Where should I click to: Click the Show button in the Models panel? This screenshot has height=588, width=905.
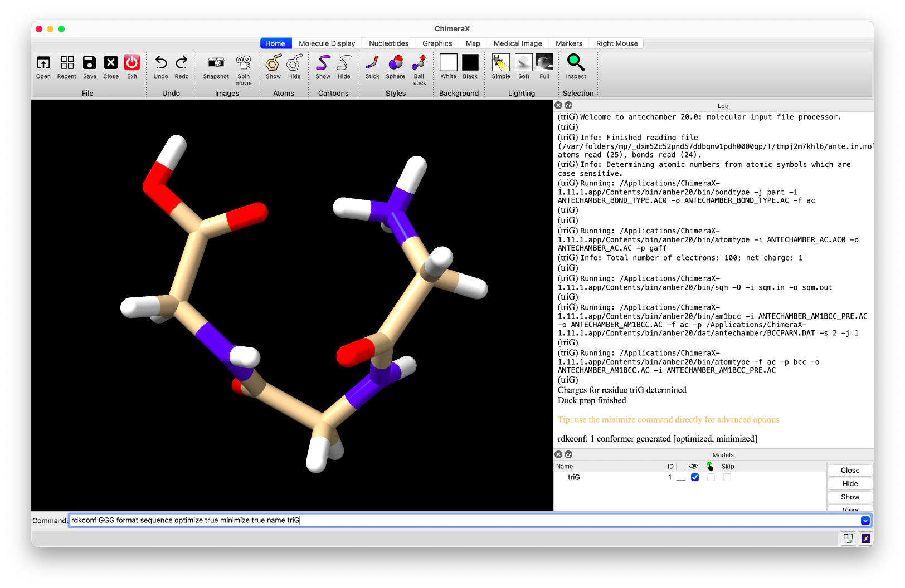(x=850, y=497)
